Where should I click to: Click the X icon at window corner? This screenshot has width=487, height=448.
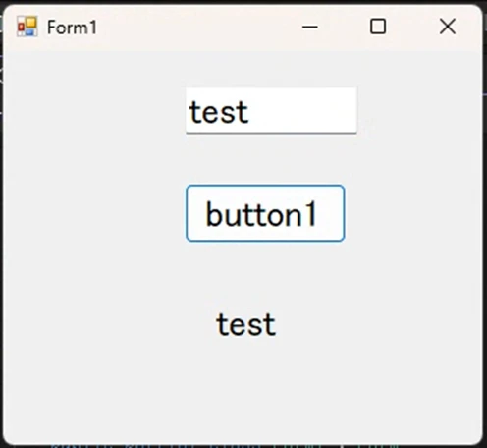point(448,27)
